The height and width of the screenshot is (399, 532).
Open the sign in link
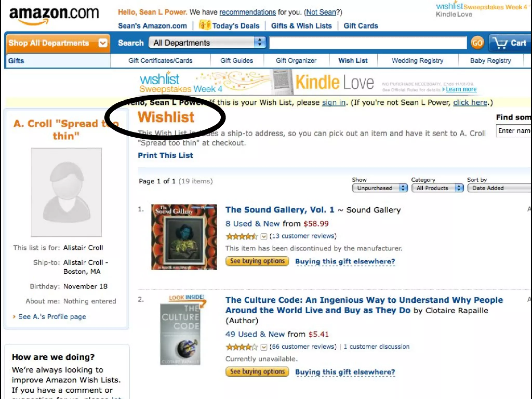(334, 103)
